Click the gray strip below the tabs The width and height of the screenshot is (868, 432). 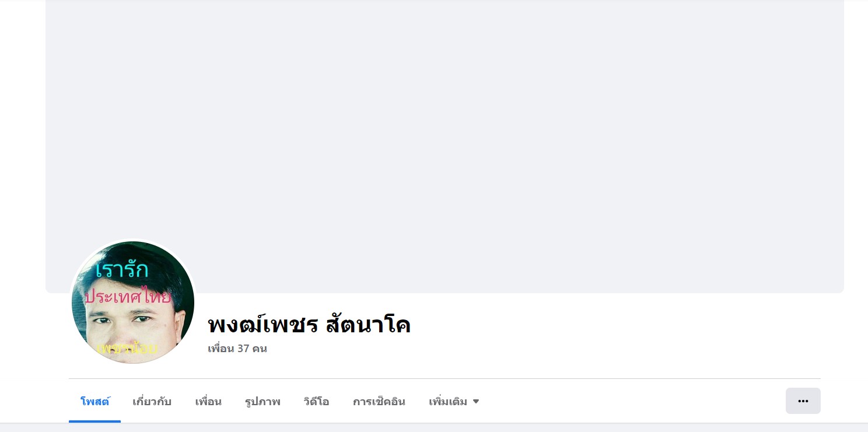pyautogui.click(x=434, y=428)
